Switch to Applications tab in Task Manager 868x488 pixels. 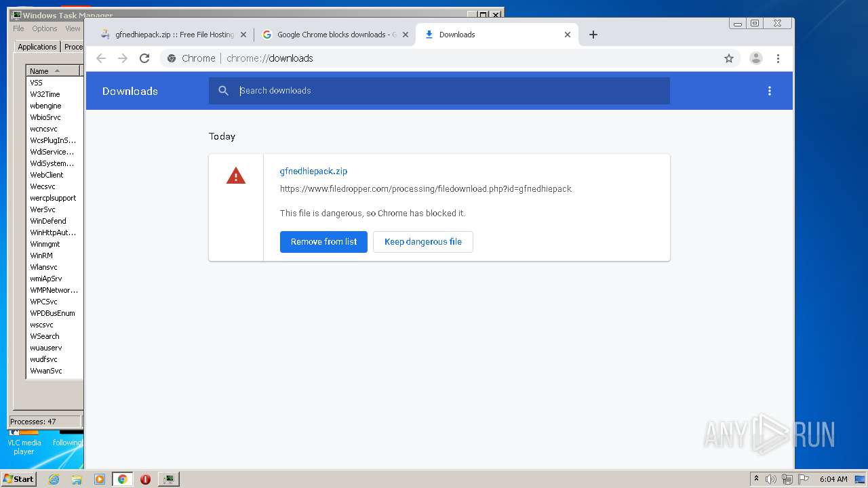[37, 47]
